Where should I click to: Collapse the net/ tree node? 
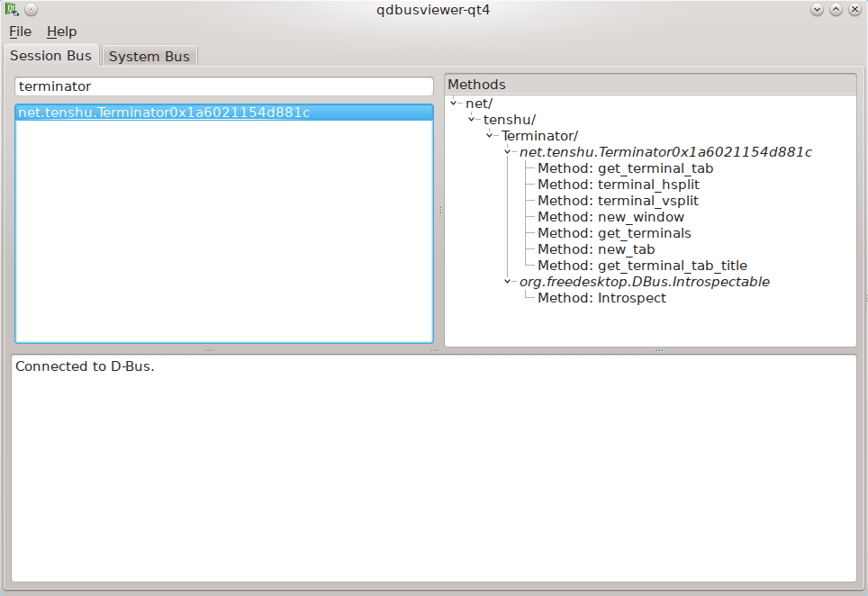coord(454,103)
